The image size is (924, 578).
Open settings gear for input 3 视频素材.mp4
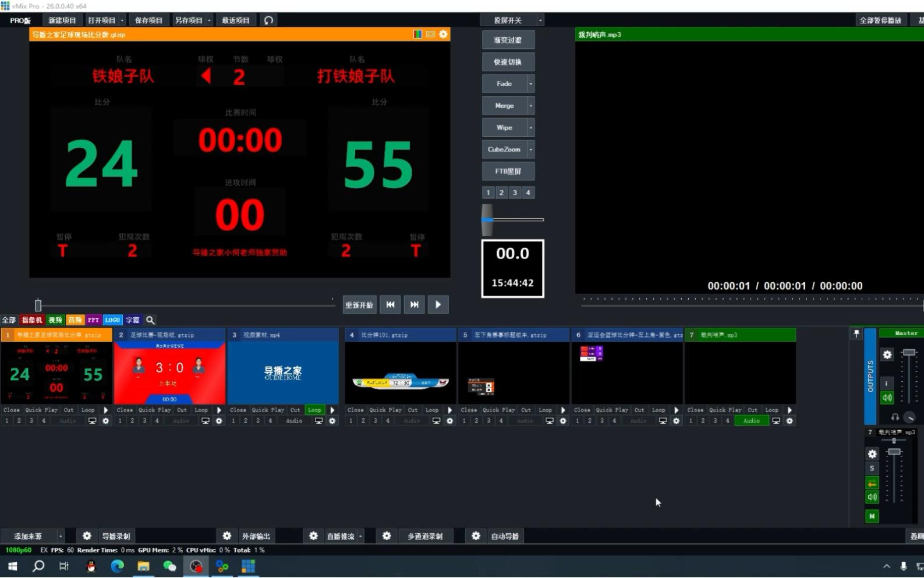click(x=332, y=421)
